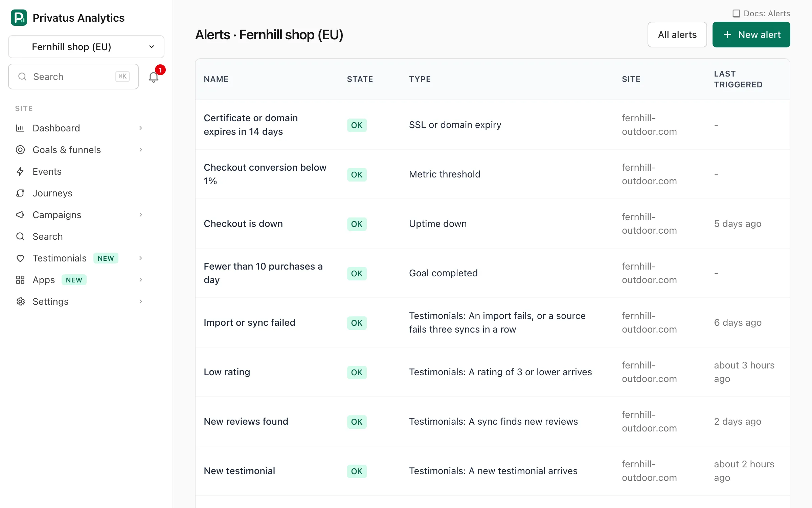Click the Testimonials heart icon
812x508 pixels.
(x=20, y=258)
